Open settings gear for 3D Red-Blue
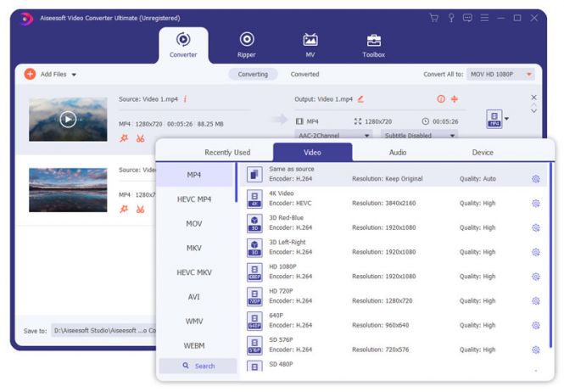The height and width of the screenshot is (392, 564). [535, 228]
